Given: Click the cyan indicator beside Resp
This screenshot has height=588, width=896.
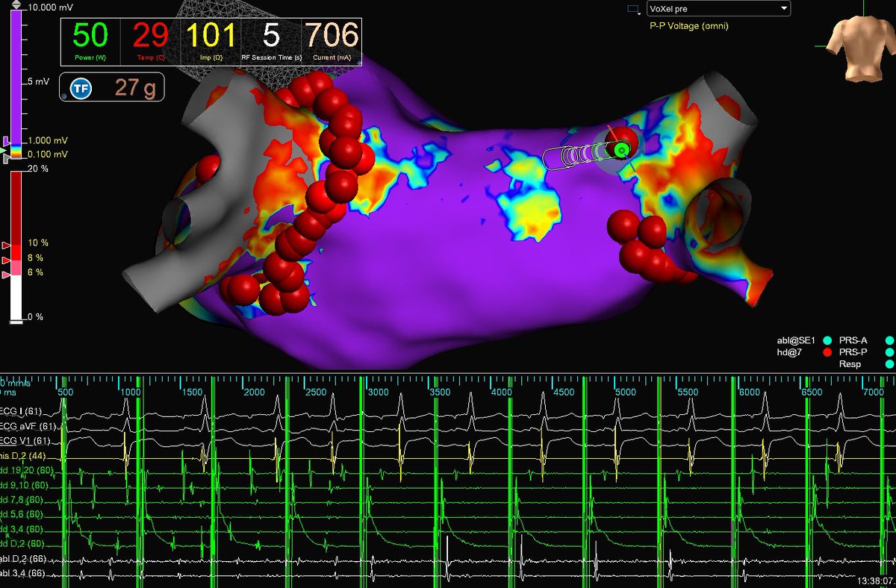Looking at the screenshot, I should click(x=889, y=364).
